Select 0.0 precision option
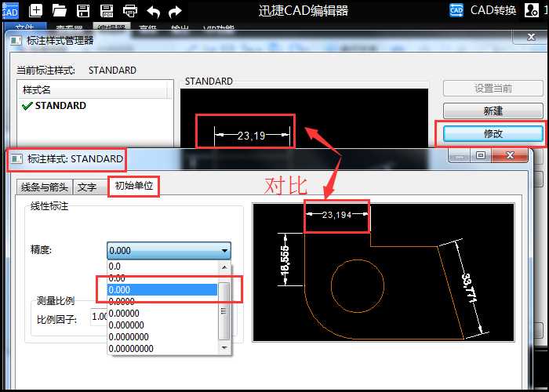The image size is (549, 392). [162, 267]
